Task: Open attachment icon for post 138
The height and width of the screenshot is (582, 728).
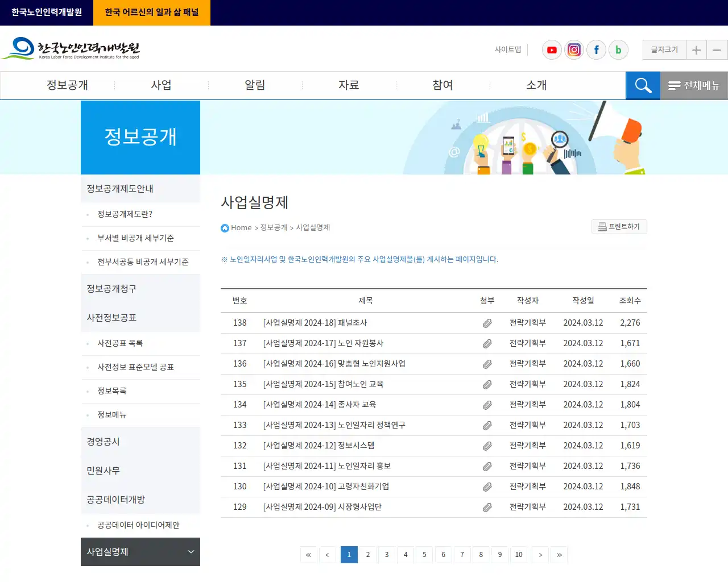Action: click(487, 323)
